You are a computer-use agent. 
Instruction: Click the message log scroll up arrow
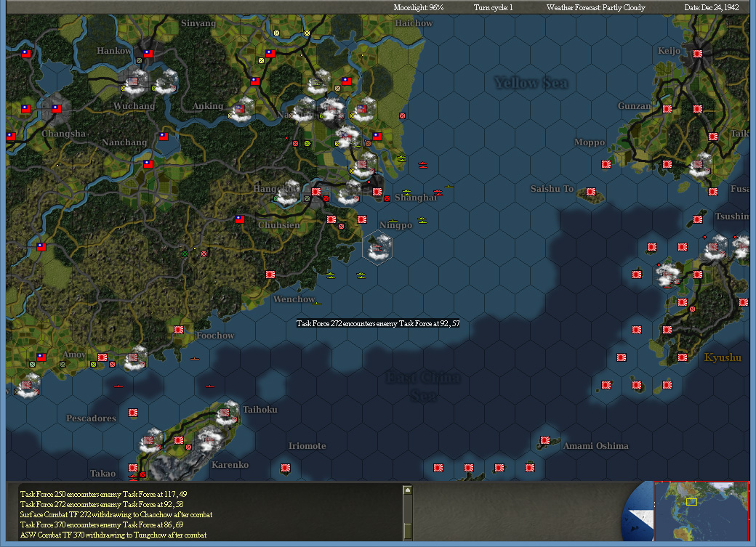[x=407, y=490]
